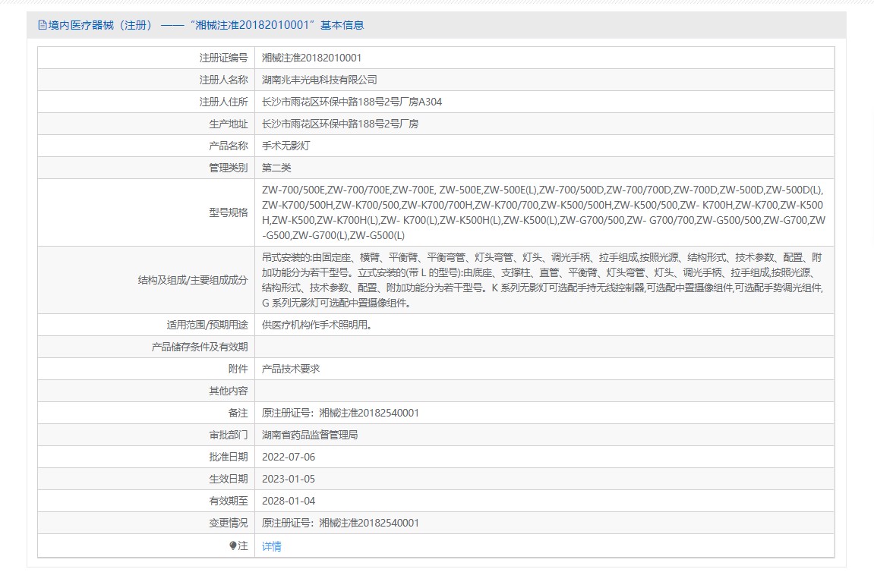This screenshot has width=874, height=588.
Task: Click the 注册人住所 label cell
Action: pyautogui.click(x=146, y=102)
